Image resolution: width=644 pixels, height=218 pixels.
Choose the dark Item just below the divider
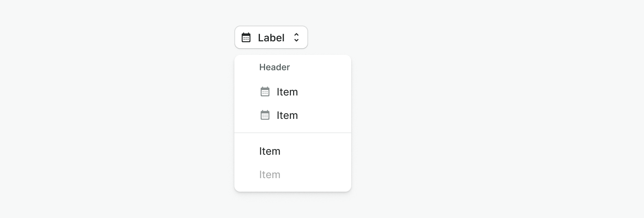point(270,151)
